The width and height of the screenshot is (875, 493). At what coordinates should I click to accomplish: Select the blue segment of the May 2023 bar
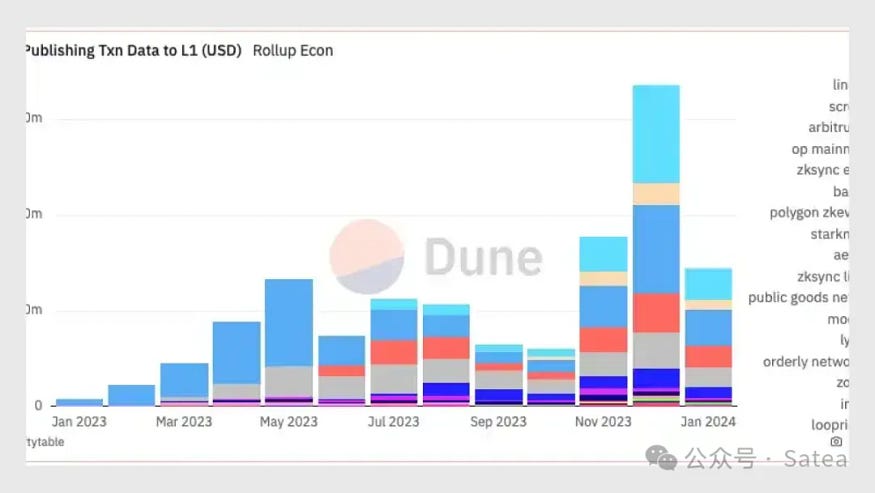(289, 323)
